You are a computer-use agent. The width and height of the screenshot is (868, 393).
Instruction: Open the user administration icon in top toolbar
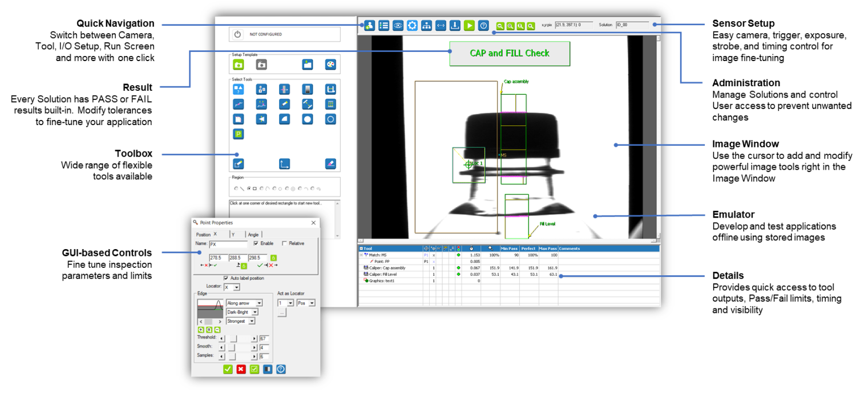(369, 25)
